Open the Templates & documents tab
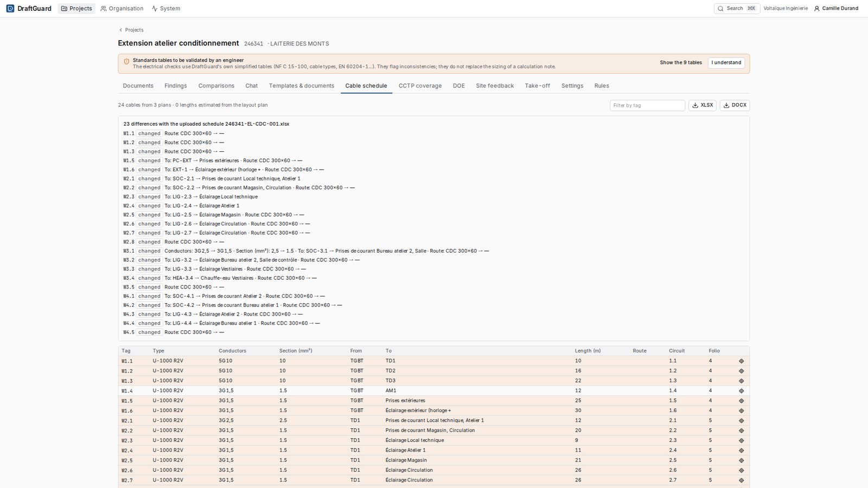 [x=302, y=86]
